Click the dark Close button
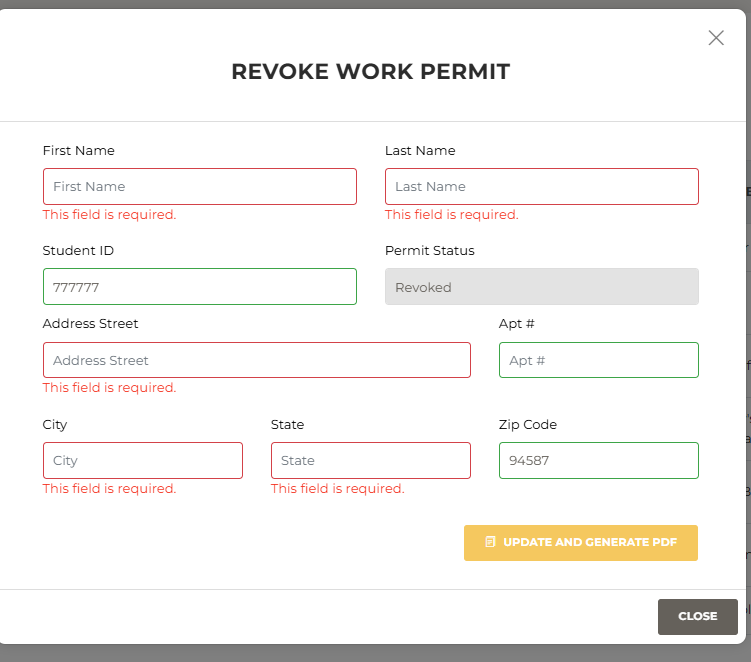This screenshot has height=662, width=751. (697, 616)
